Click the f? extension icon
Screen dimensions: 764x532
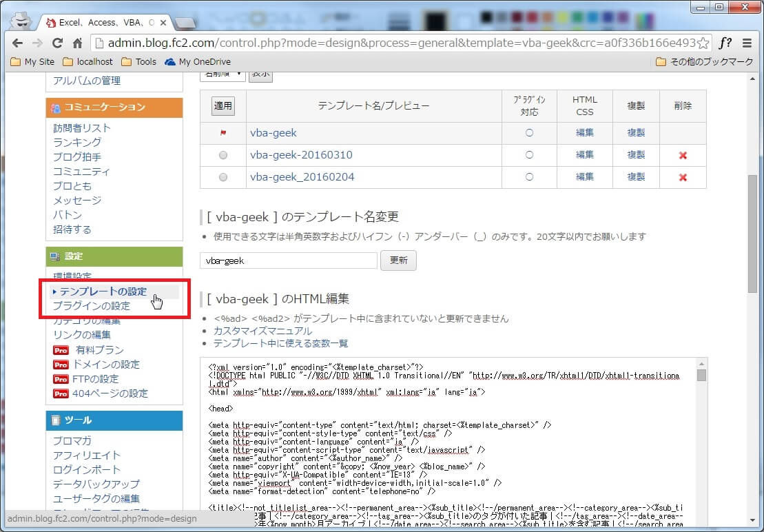coord(725,43)
